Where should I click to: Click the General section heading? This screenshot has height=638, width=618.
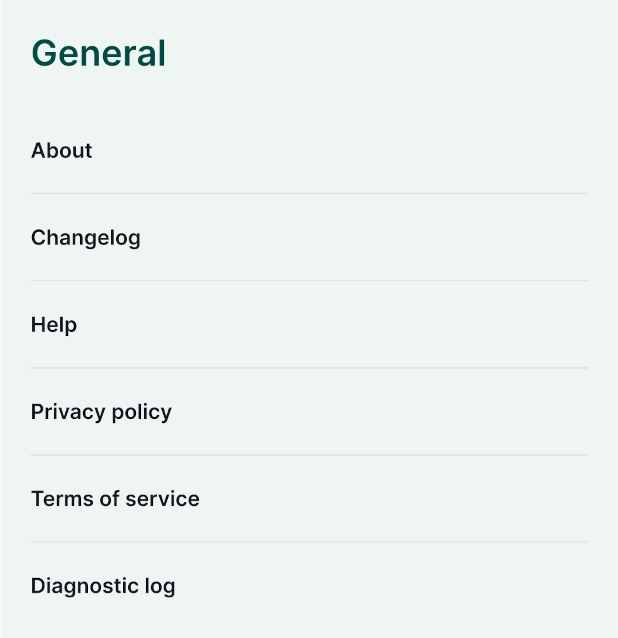point(98,54)
